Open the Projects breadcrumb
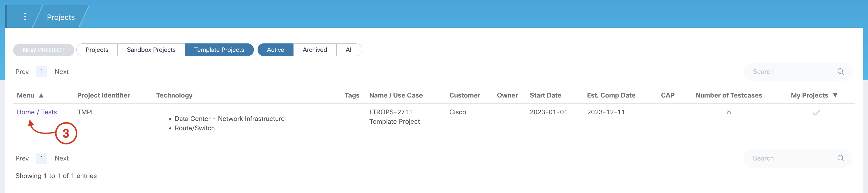Image resolution: width=868 pixels, height=193 pixels. click(x=61, y=17)
